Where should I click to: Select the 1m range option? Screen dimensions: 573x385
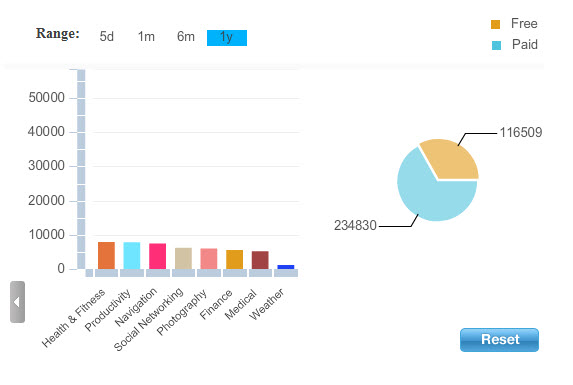(146, 37)
